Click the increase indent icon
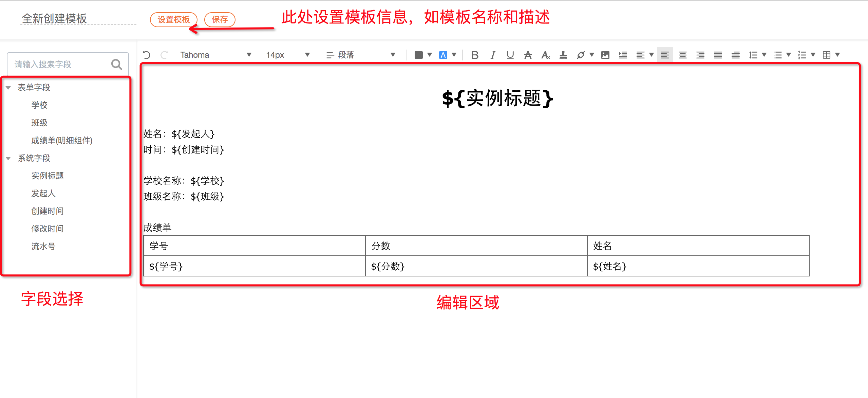 pyautogui.click(x=623, y=55)
